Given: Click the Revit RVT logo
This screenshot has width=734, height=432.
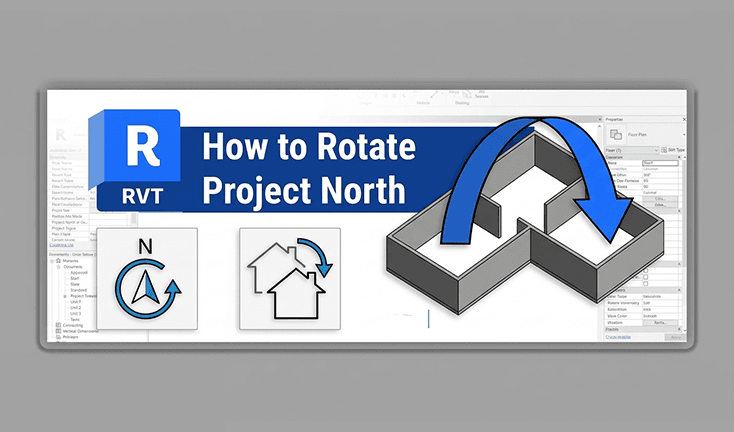Looking at the screenshot, I should pos(135,161).
